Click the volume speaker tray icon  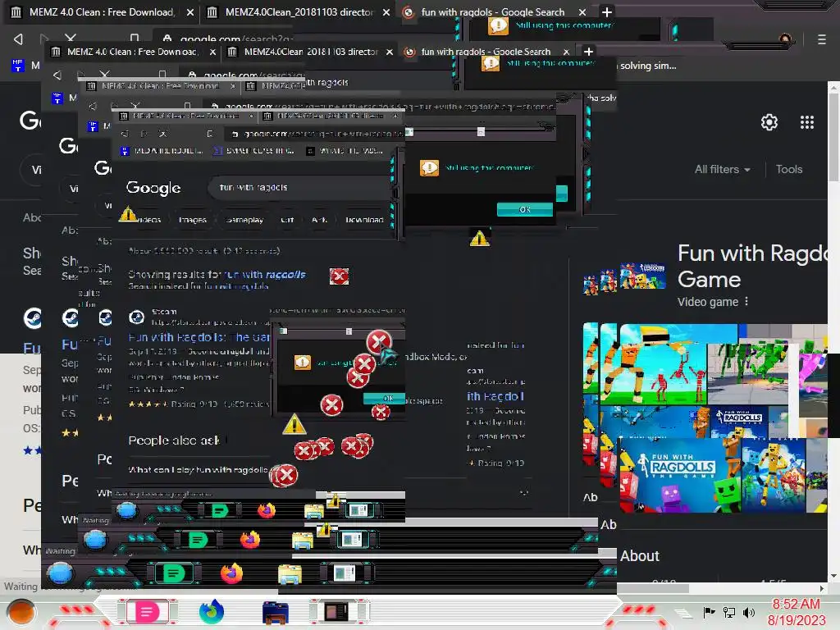click(x=748, y=612)
